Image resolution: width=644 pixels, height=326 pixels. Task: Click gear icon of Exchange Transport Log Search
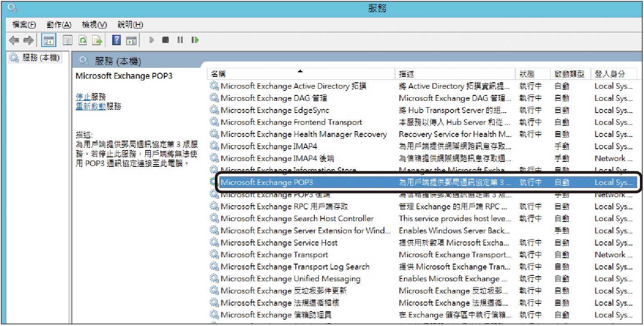pyautogui.click(x=214, y=266)
